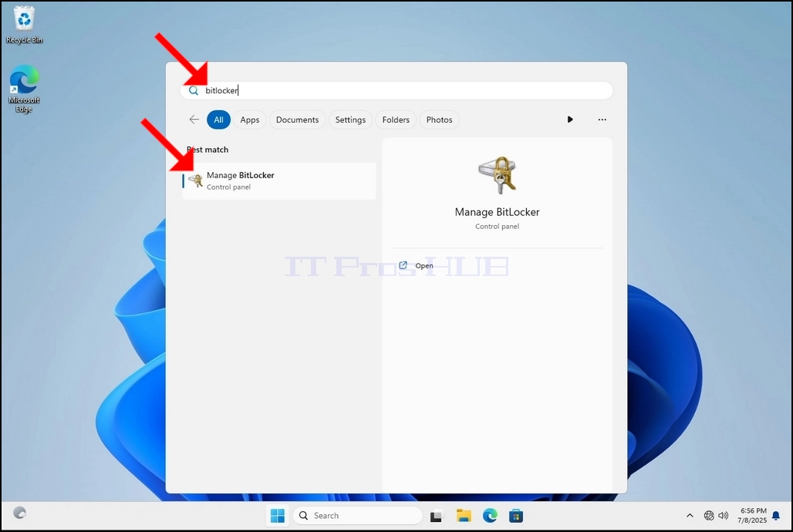The height and width of the screenshot is (532, 793).
Task: Click the large BitLocker lock icon in preview
Action: coord(497,175)
